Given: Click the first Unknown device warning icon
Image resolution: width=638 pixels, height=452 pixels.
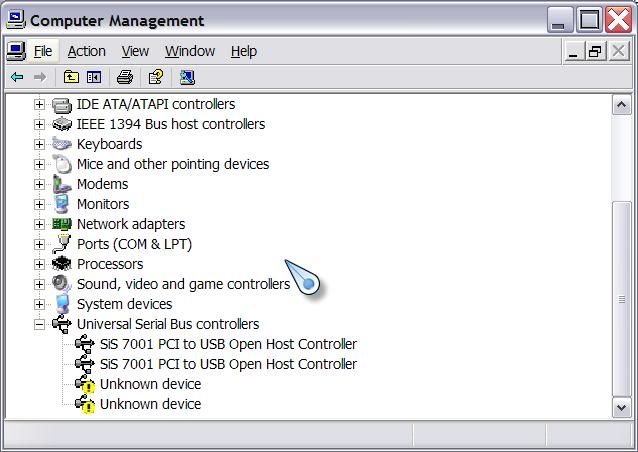Looking at the screenshot, I should [85, 384].
